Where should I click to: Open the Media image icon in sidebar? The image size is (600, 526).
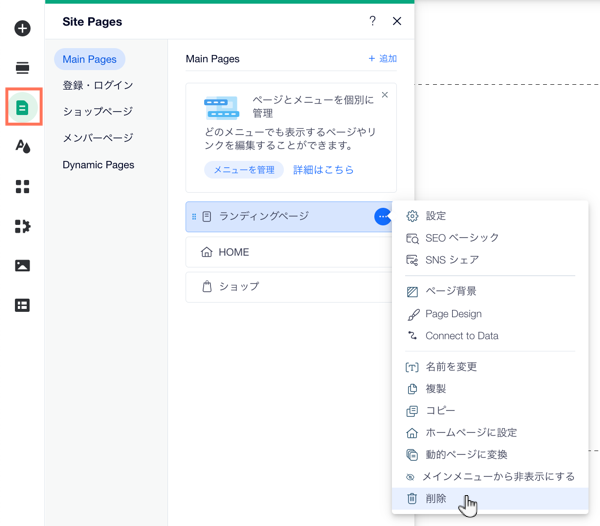tap(23, 265)
